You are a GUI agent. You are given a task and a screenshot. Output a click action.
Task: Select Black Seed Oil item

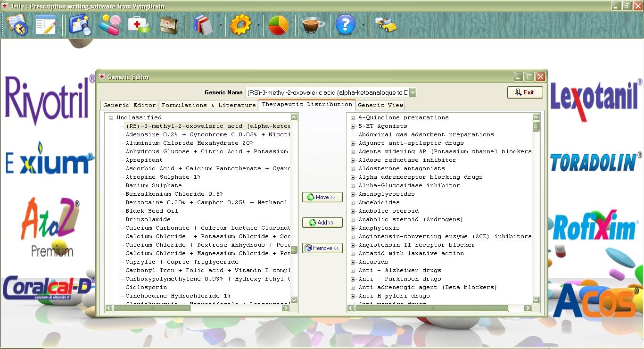tap(151, 211)
